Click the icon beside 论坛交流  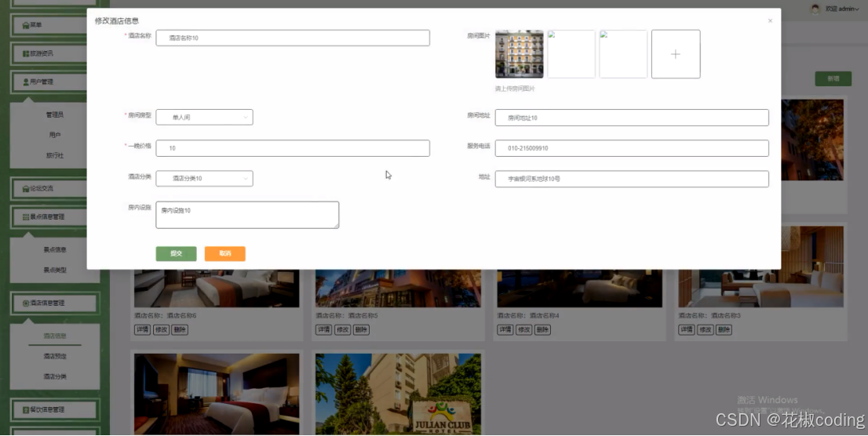point(25,189)
